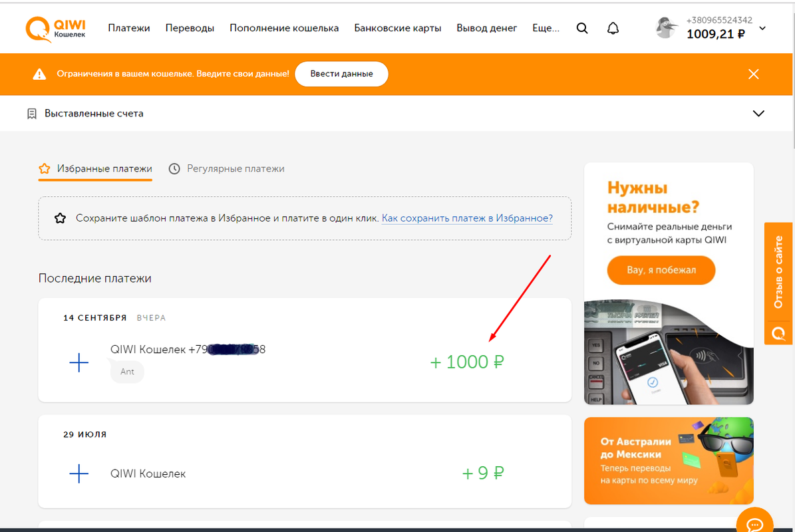The image size is (795, 532).
Task: Click the phone number +380965524342
Action: (719, 20)
